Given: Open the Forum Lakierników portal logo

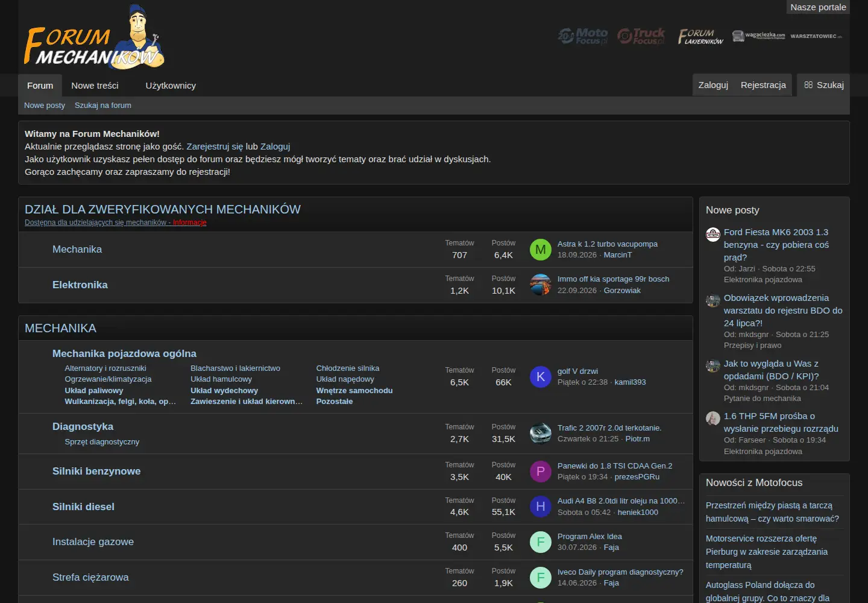Looking at the screenshot, I should (x=700, y=36).
